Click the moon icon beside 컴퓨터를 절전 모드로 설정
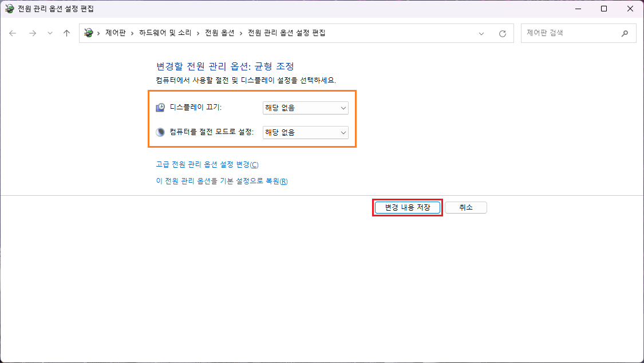 (x=160, y=132)
